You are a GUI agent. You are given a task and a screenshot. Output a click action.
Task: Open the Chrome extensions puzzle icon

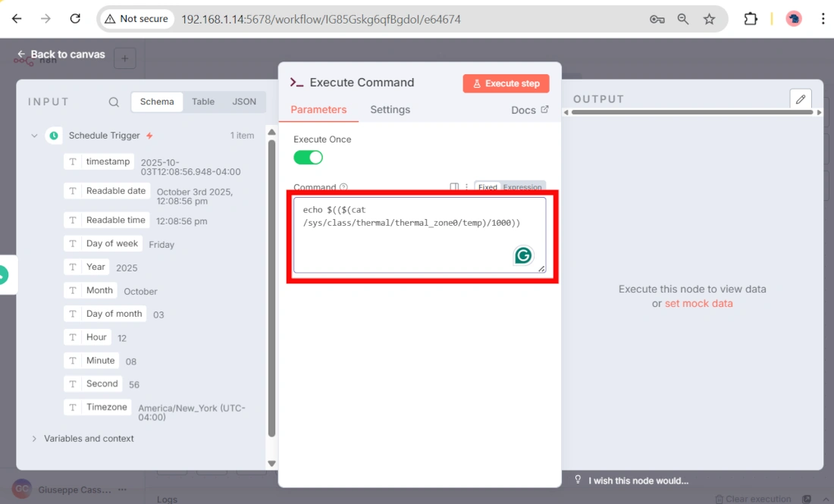pyautogui.click(x=751, y=19)
